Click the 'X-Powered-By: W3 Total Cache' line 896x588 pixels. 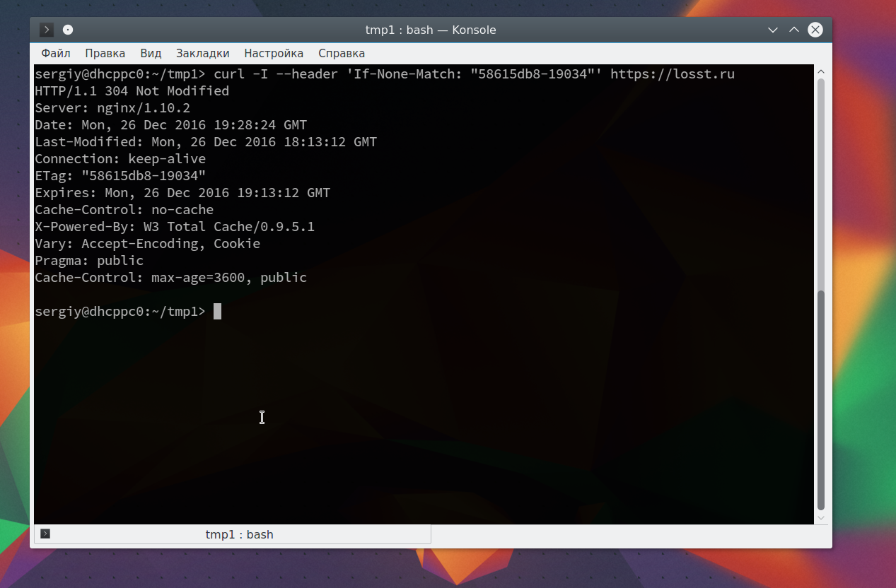[175, 227]
